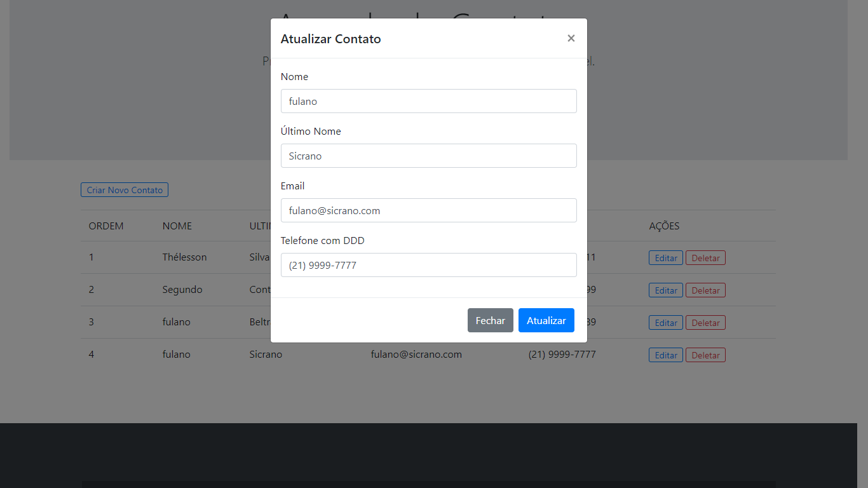Click the Email label in dialog
The height and width of the screenshot is (488, 868).
tap(292, 186)
